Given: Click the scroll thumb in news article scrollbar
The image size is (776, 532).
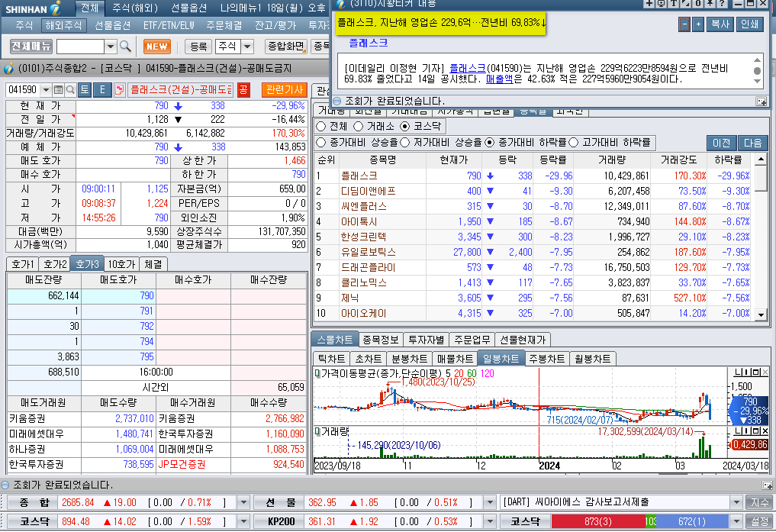Looking at the screenshot, I should (757, 71).
